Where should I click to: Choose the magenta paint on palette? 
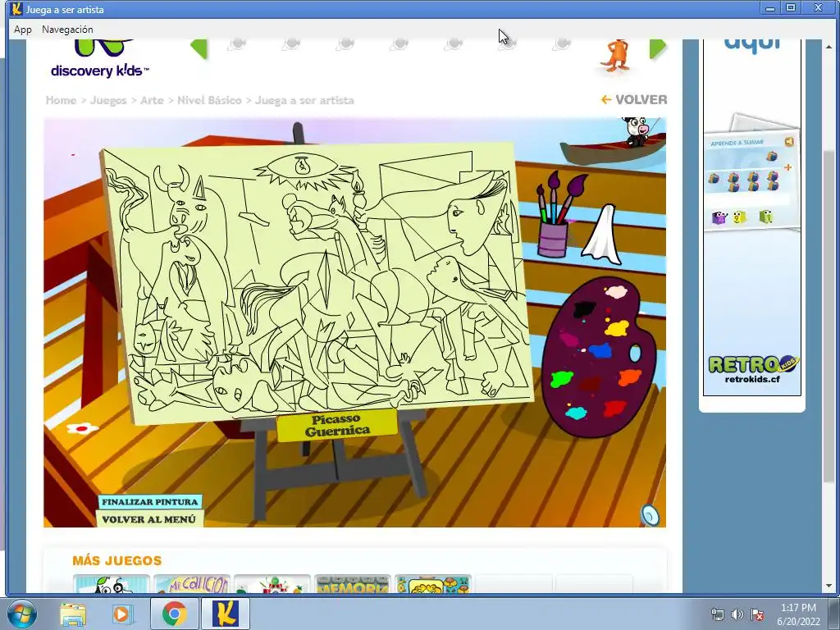point(568,340)
